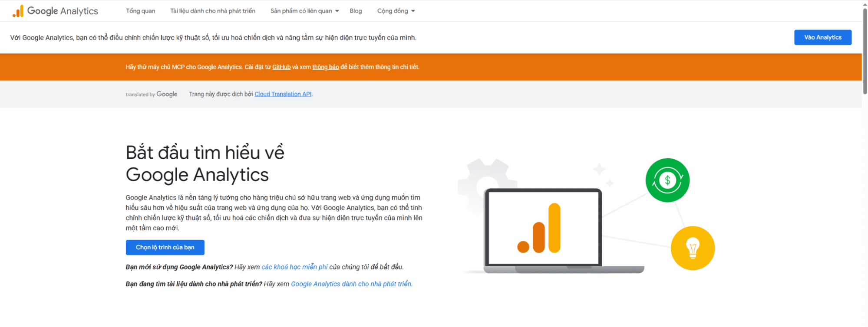Go to the Blog menu item
This screenshot has height=327, width=868.
356,11
